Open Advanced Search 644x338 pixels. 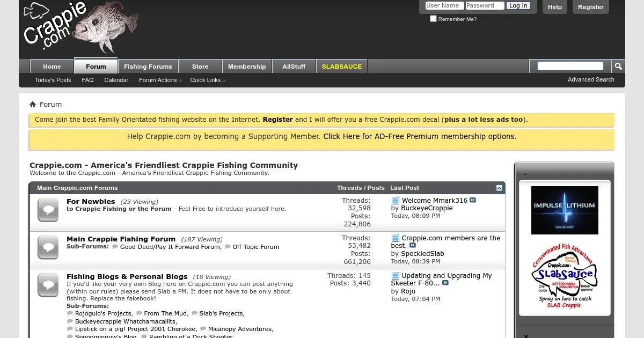tap(591, 79)
